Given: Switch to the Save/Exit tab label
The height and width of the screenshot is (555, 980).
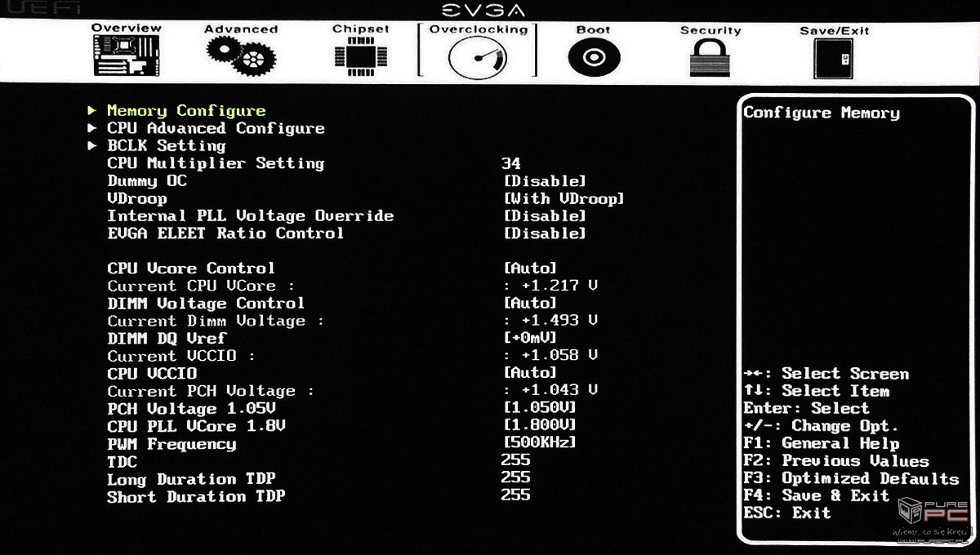Looking at the screenshot, I should pos(834,30).
